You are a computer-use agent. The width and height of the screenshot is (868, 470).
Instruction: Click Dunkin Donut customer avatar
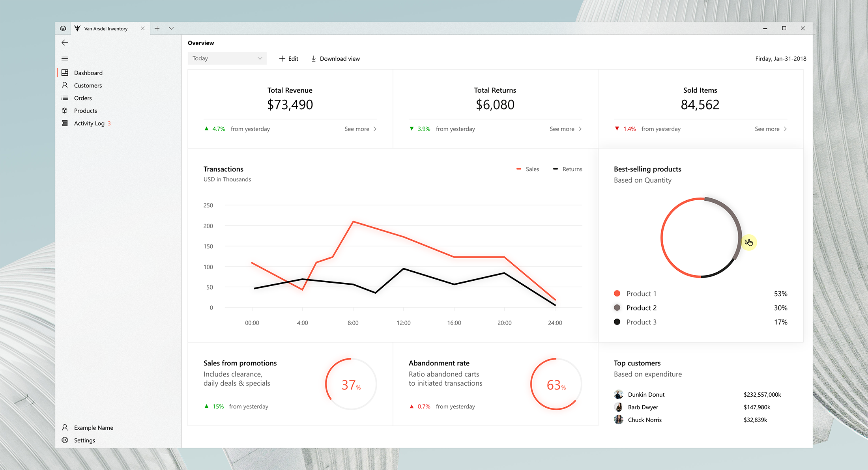pyautogui.click(x=619, y=394)
